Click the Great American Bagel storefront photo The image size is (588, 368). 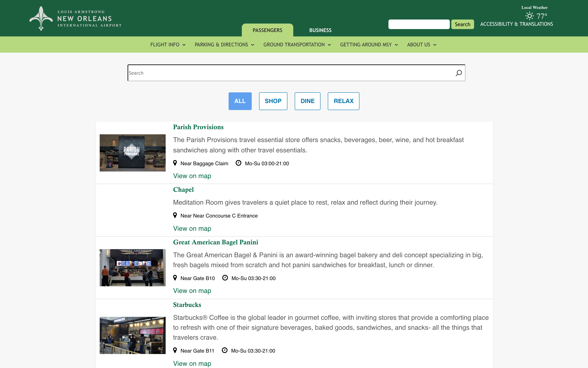click(132, 268)
